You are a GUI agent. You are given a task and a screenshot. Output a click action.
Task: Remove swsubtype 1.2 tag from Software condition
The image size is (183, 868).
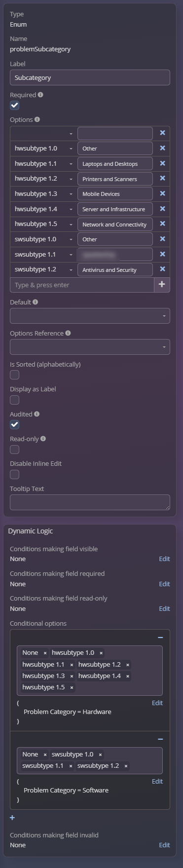point(126,766)
